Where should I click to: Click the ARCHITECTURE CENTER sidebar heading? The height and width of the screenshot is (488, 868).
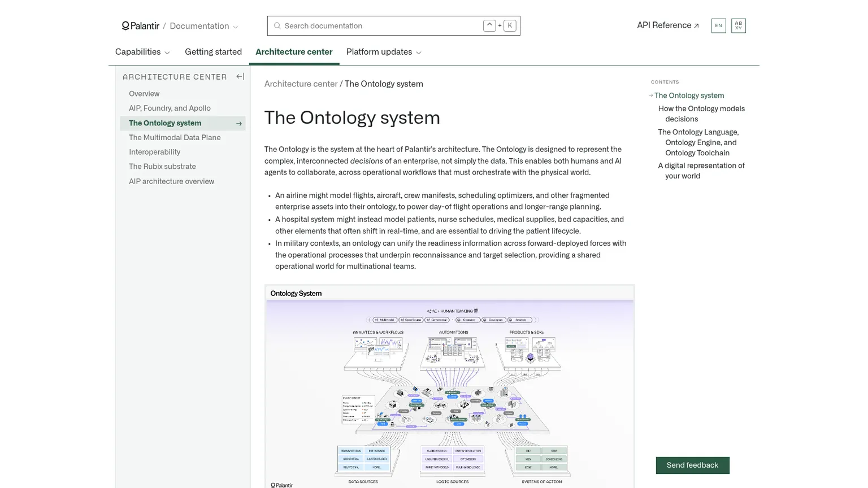(x=175, y=77)
